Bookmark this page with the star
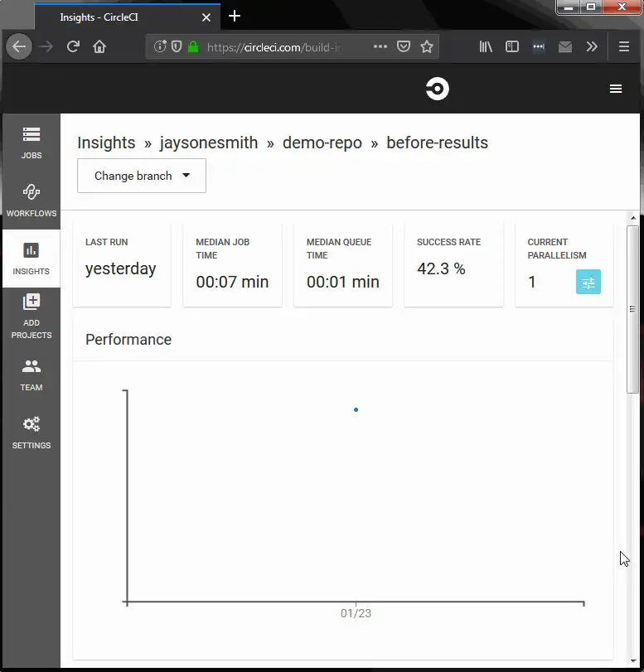The height and width of the screenshot is (672, 644). (427, 46)
